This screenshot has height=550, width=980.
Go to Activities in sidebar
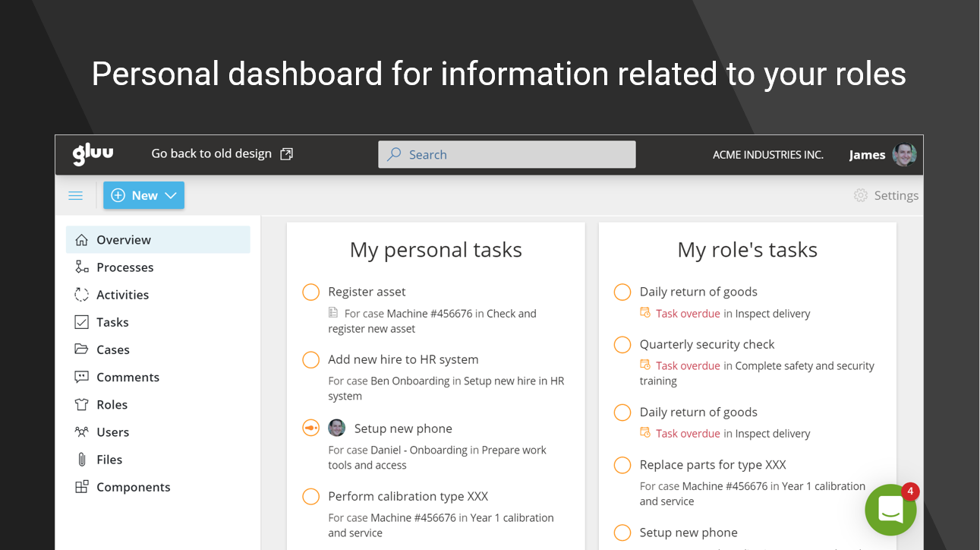coord(122,295)
